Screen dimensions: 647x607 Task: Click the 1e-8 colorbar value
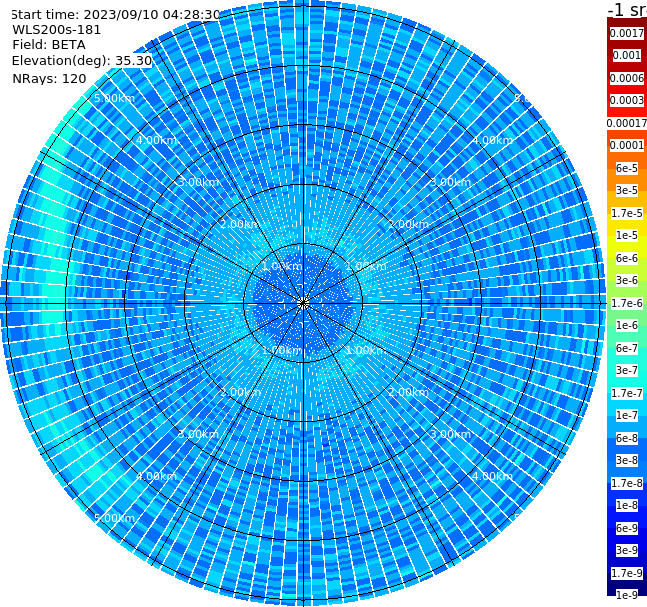click(627, 505)
